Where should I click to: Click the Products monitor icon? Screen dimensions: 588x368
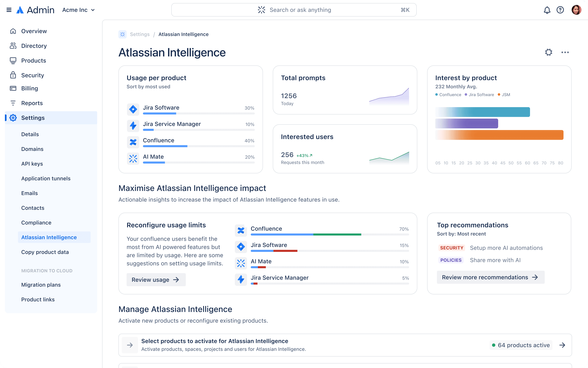click(x=13, y=61)
